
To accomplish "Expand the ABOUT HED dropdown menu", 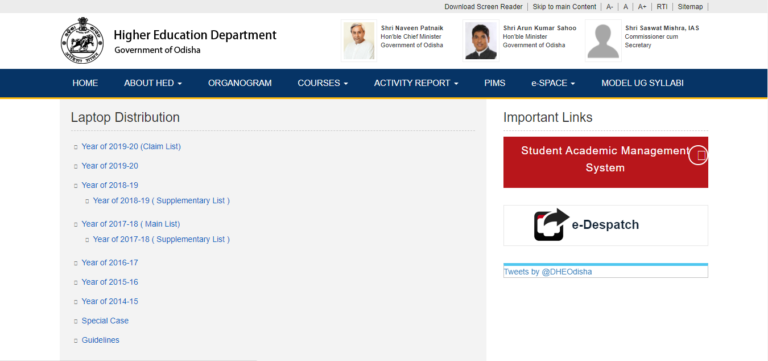I will [x=153, y=83].
